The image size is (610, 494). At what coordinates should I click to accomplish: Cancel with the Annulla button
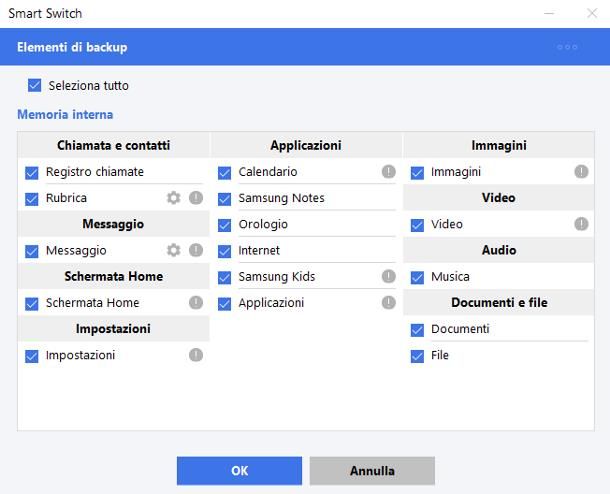[x=372, y=471]
